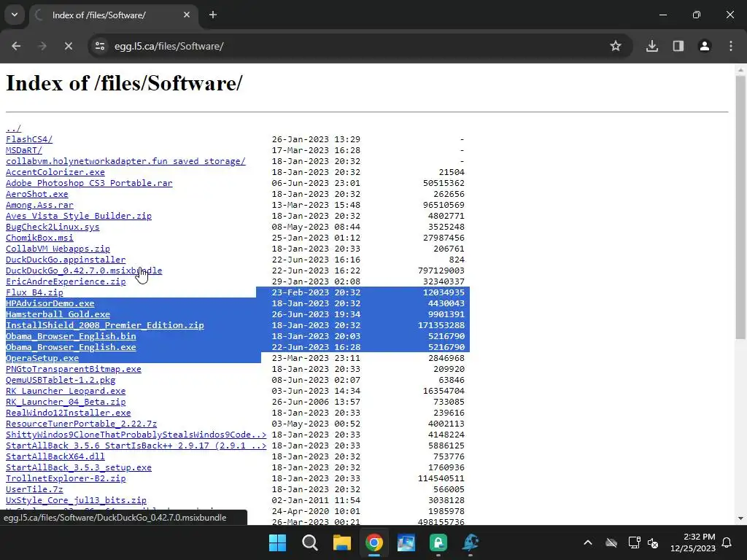Open the notification bell icon

[x=727, y=542]
